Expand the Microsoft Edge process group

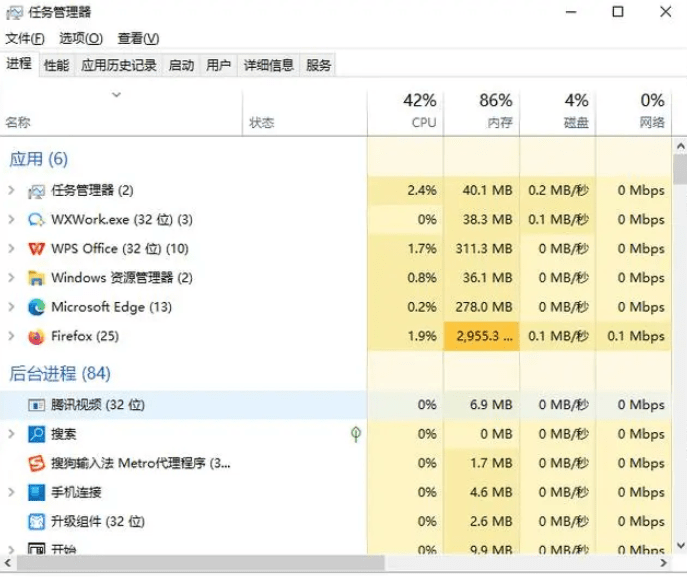point(11,308)
